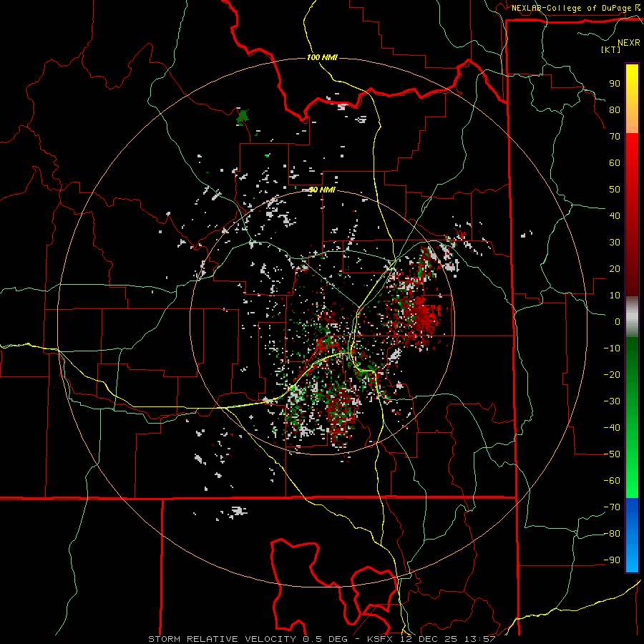Click the 40 value on velocity scale
This screenshot has width=644, height=644.
coord(615,216)
